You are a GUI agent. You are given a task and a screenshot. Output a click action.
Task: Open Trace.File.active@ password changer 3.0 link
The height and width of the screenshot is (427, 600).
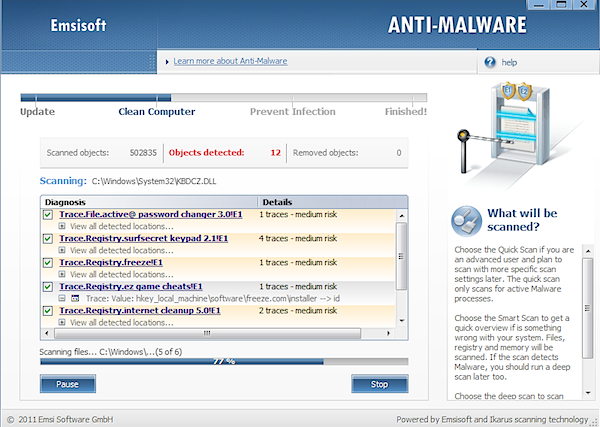pyautogui.click(x=151, y=214)
